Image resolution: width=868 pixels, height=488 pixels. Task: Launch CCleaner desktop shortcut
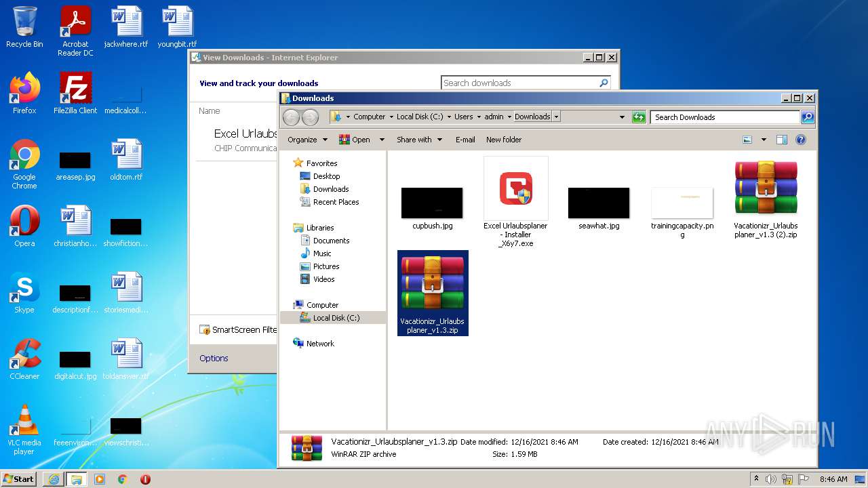point(24,359)
